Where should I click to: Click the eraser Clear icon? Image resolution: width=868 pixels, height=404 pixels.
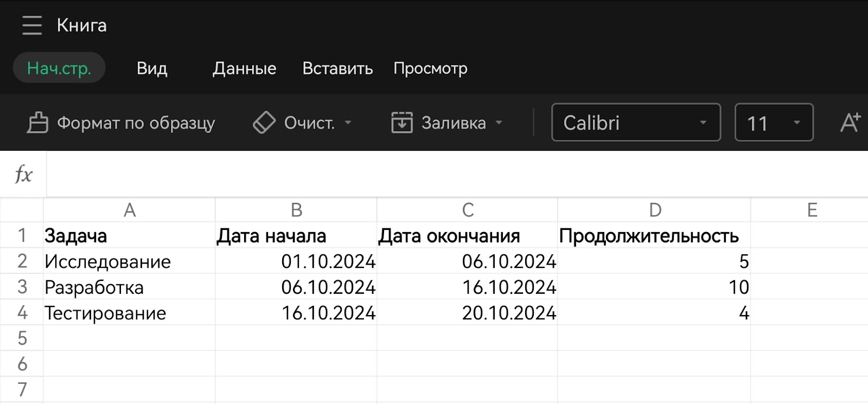[x=264, y=123]
